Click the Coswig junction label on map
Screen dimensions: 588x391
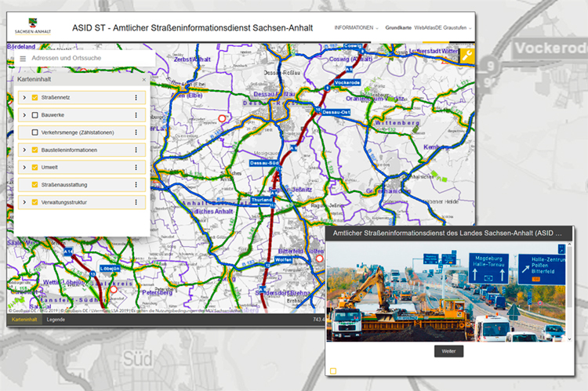(353, 45)
